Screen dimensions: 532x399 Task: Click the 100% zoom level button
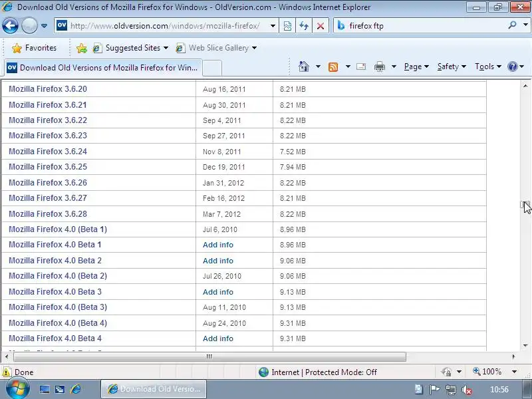tap(487, 372)
